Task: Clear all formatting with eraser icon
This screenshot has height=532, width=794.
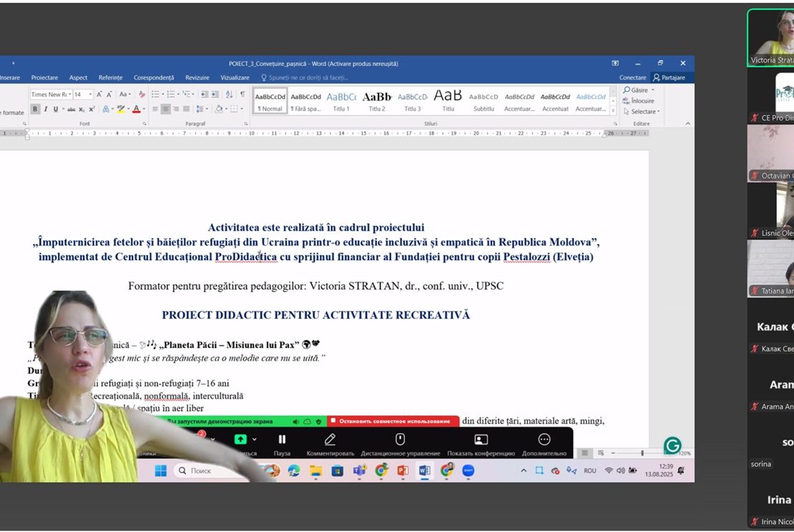Action: tap(142, 94)
